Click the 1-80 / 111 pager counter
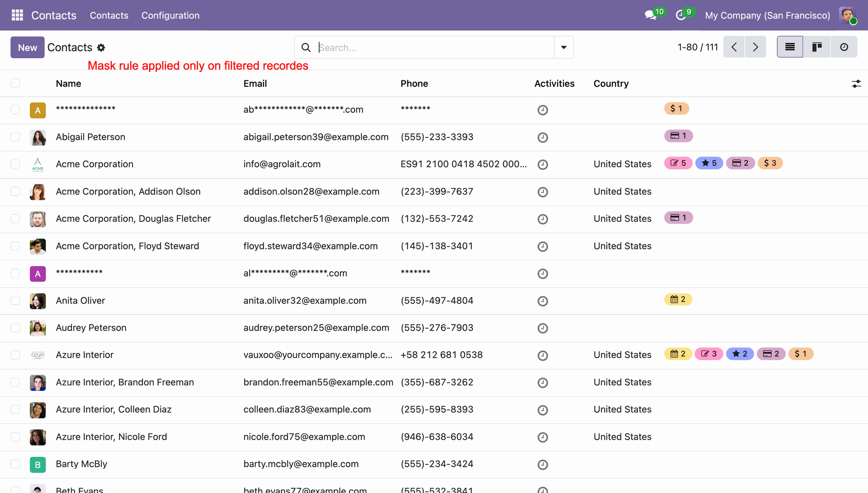This screenshot has height=493, width=868. coord(698,47)
